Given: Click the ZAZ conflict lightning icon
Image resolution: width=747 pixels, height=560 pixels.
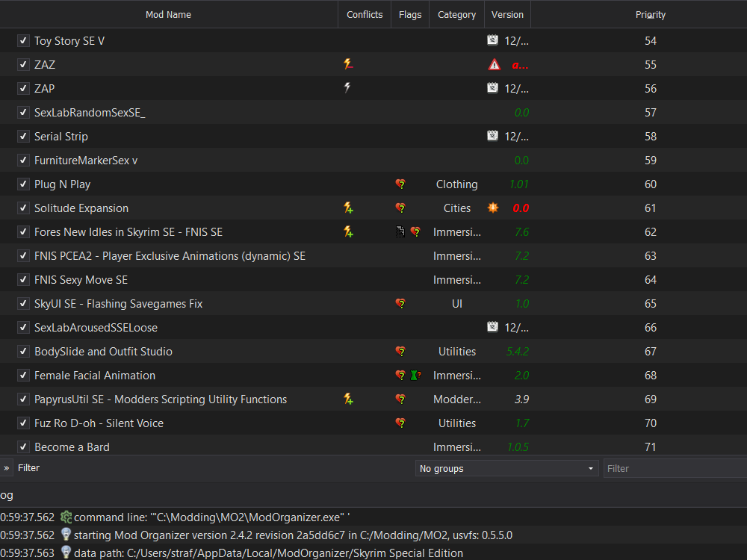Looking at the screenshot, I should (348, 63).
